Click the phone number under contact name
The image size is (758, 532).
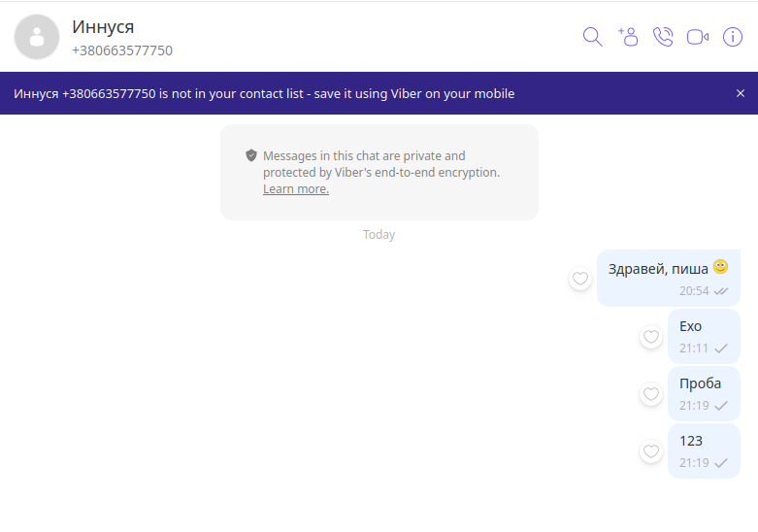coord(122,50)
